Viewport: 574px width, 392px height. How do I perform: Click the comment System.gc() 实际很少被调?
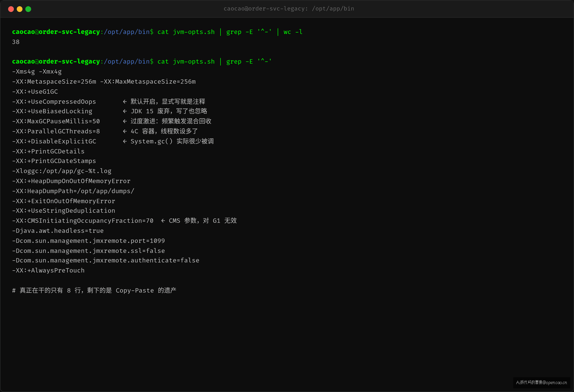pyautogui.click(x=172, y=141)
